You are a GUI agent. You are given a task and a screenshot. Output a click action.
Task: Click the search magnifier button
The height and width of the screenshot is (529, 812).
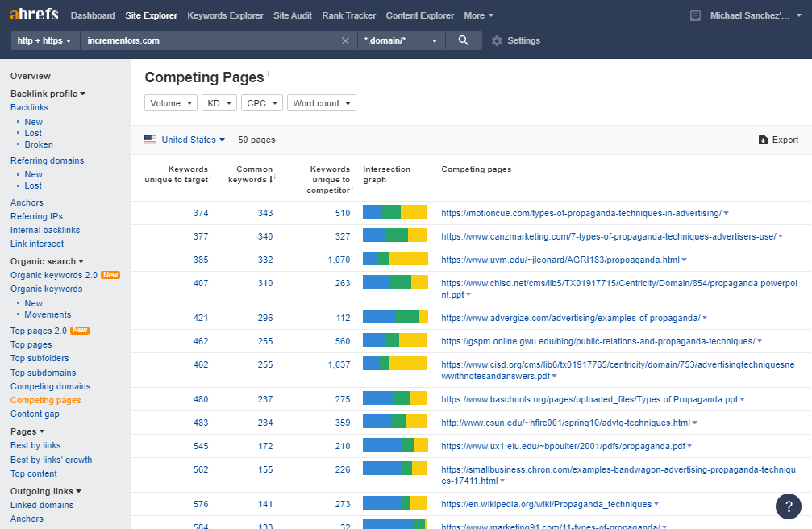click(x=464, y=40)
